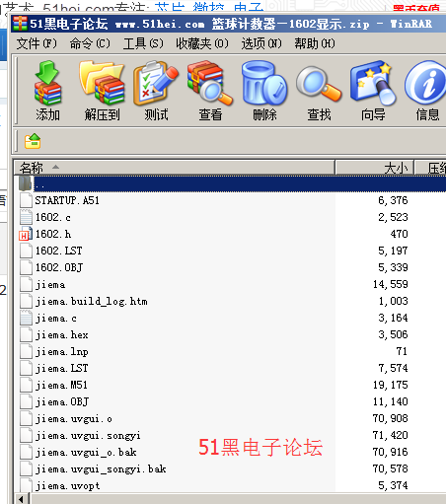Click the 1602.c file name
This screenshot has width=446, height=504.
tap(53, 217)
